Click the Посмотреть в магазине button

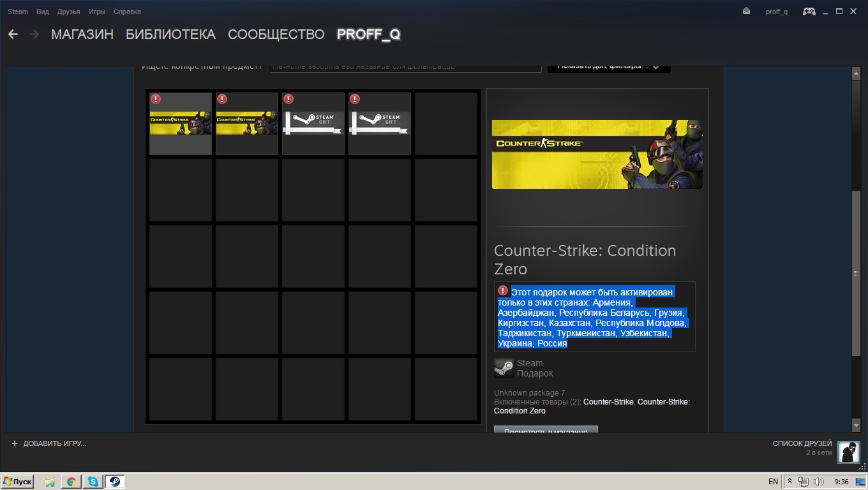pyautogui.click(x=546, y=431)
